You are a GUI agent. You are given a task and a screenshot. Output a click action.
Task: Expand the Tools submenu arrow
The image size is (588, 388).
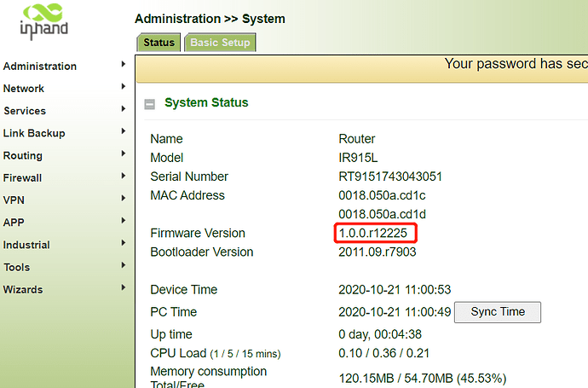click(x=124, y=266)
